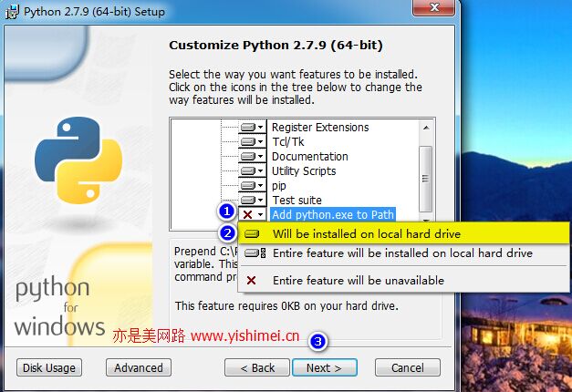The height and width of the screenshot is (392, 572).
Task: Expand dropdown arrow for Test suite
Action: pos(261,201)
